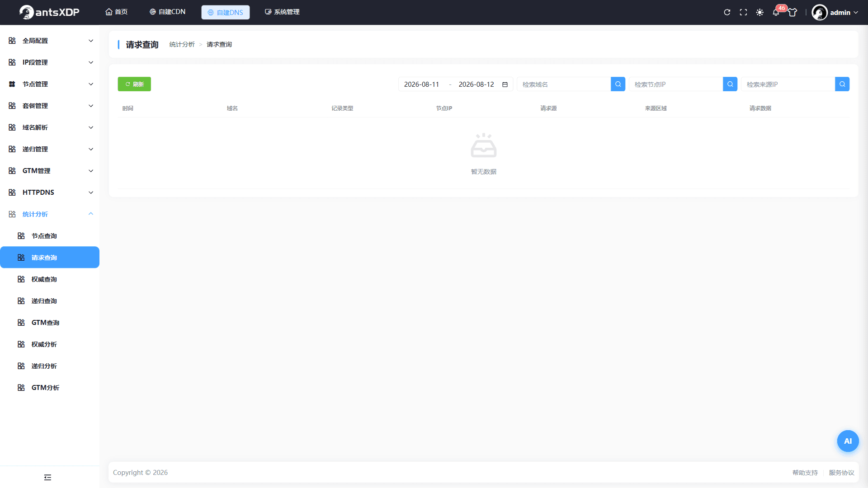The width and height of the screenshot is (868, 488).
Task: Expand 节点管理 menu
Action: coord(50,84)
